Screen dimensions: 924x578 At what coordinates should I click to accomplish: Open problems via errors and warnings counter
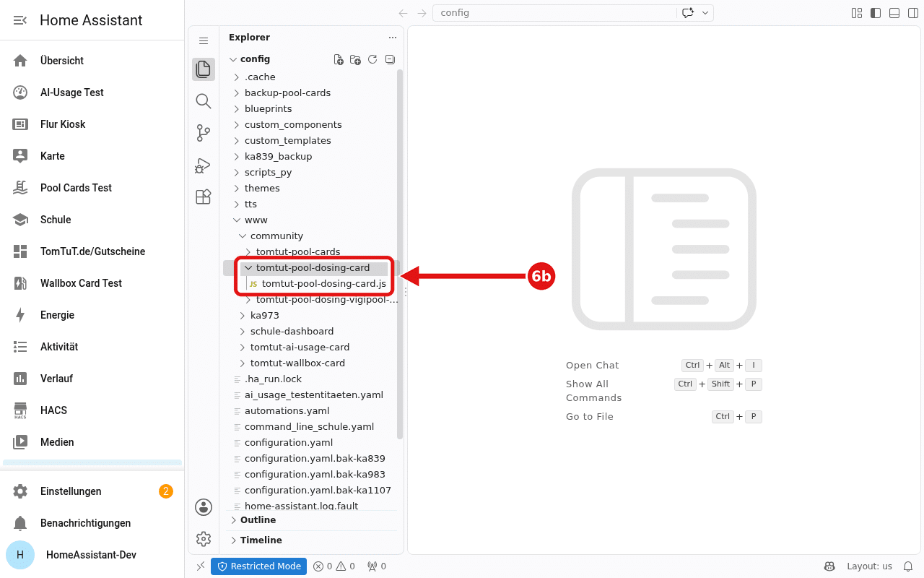[334, 566]
